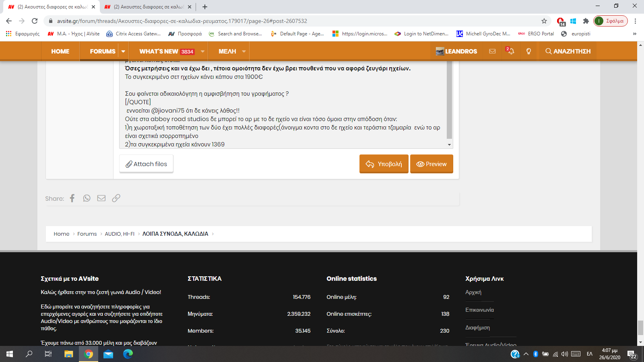644x362 pixels.
Task: Open red extension icon with badge 14
Action: click(x=560, y=21)
